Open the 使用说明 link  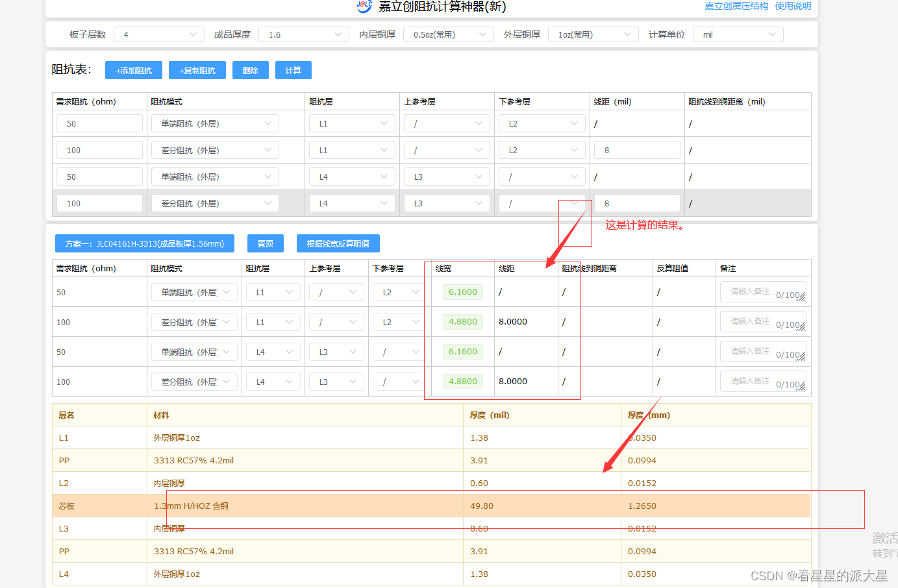coord(793,6)
